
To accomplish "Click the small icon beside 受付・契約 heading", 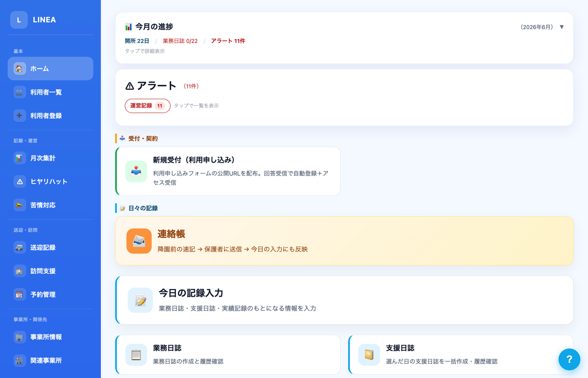I will pos(122,139).
